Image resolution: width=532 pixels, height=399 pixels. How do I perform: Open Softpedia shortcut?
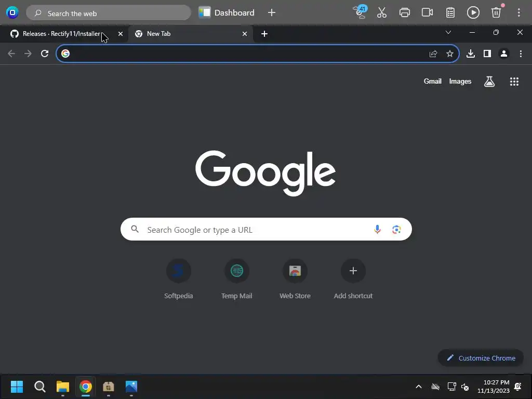click(179, 279)
